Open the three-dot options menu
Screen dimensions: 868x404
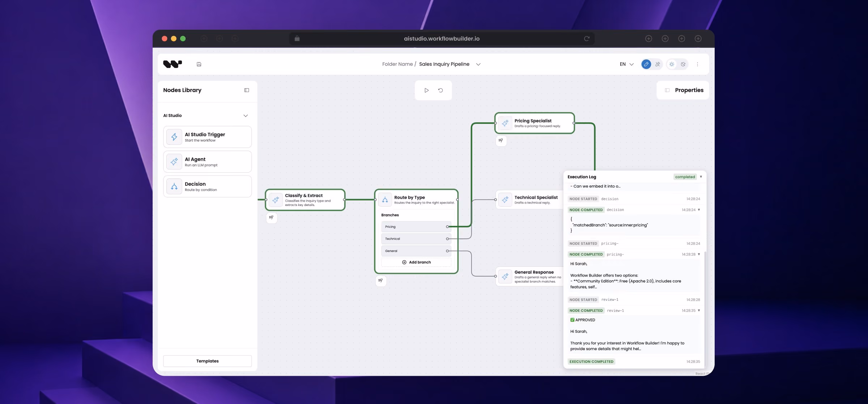[698, 64]
